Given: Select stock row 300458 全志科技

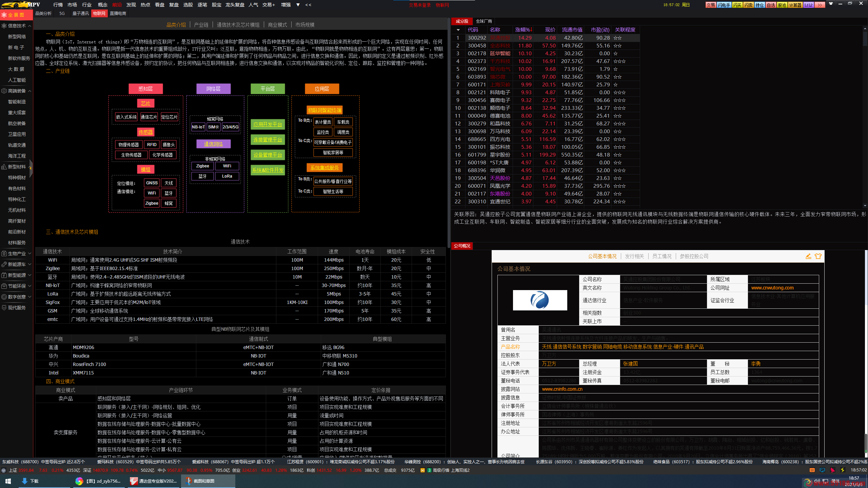Looking at the screenshot, I should point(546,46).
